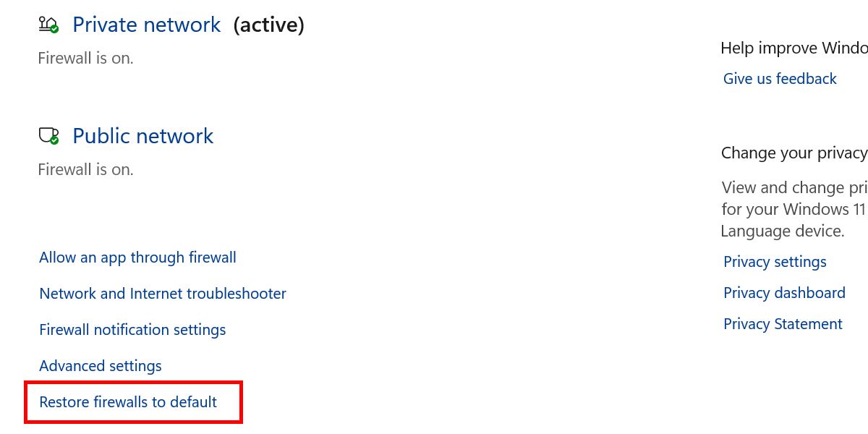The height and width of the screenshot is (434, 868).
Task: Click Give us feedback
Action: (780, 78)
